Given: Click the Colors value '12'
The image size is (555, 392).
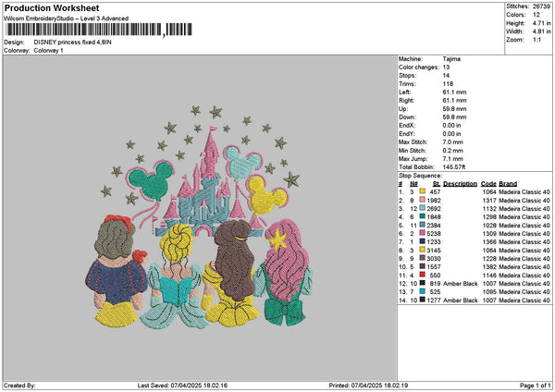Looking at the screenshot, I should coord(536,15).
